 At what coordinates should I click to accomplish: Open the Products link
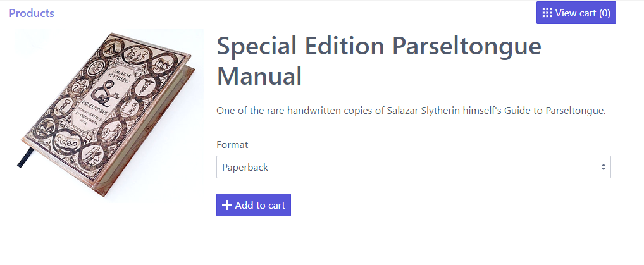click(x=32, y=13)
